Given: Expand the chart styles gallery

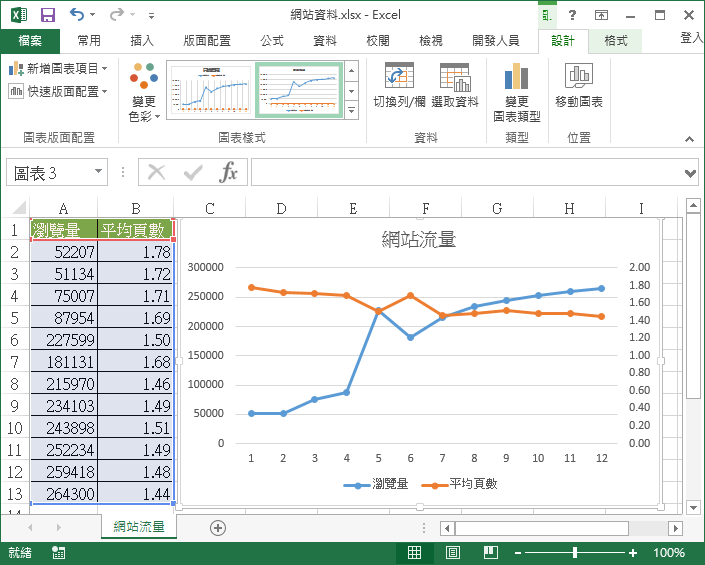Looking at the screenshot, I should click(352, 111).
